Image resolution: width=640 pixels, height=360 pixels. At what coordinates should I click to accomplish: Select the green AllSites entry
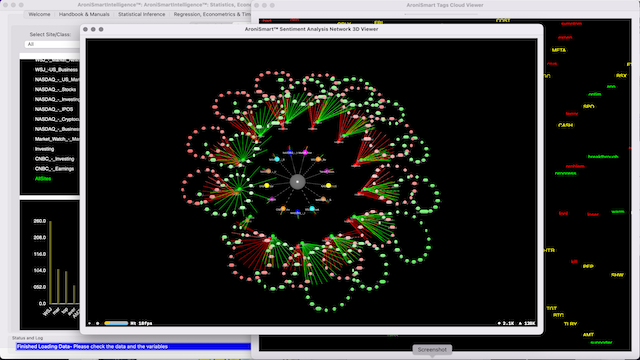(x=43, y=179)
